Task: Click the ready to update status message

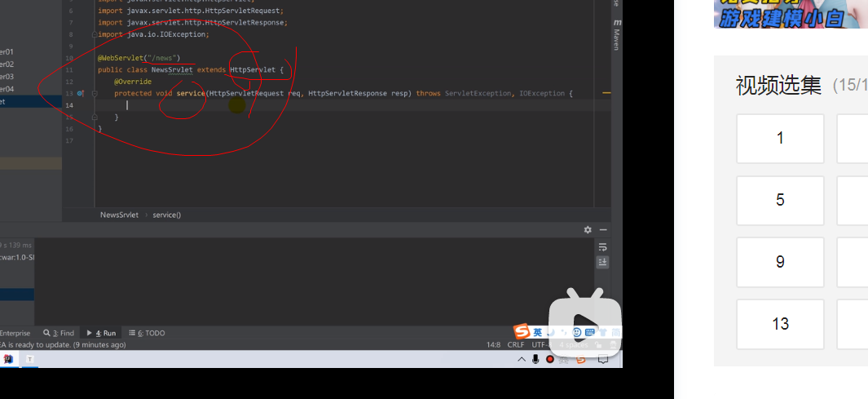Action: pyautogui.click(x=63, y=344)
